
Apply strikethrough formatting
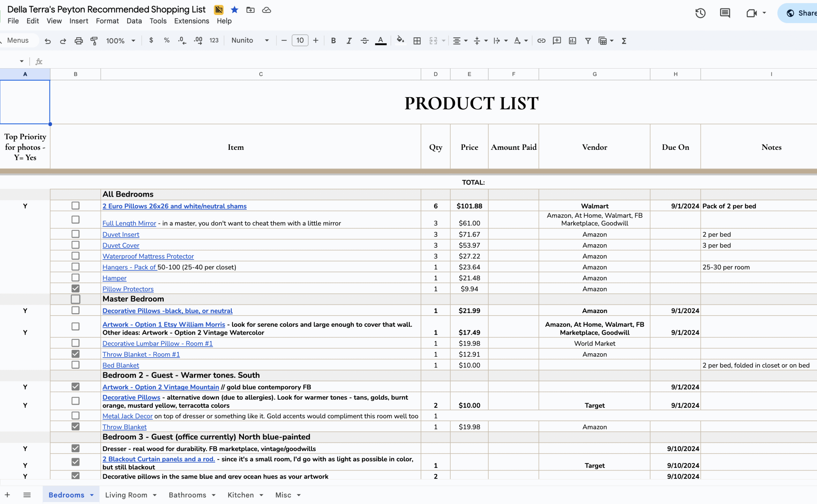coord(365,40)
